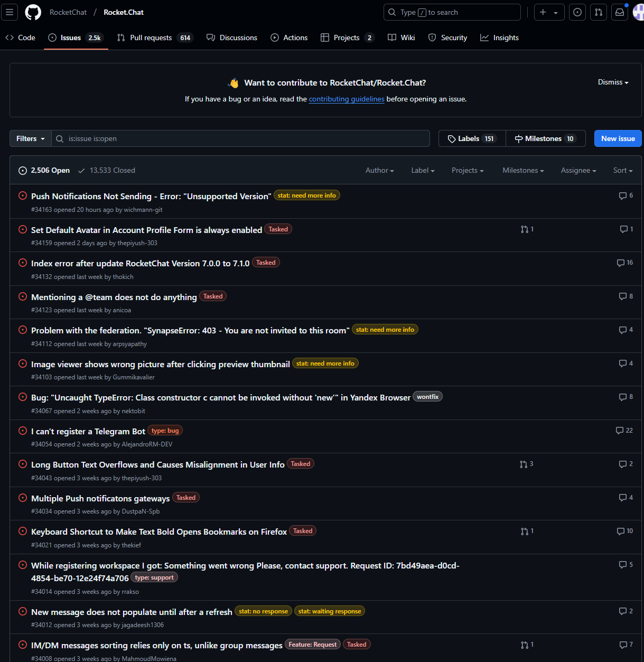644x662 pixels.
Task: Expand the Author filter
Action: coord(379,171)
